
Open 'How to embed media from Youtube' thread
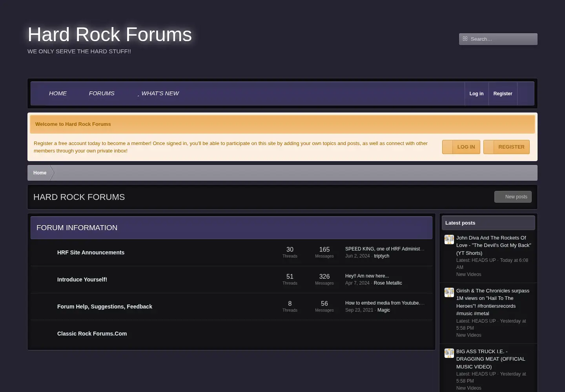tap(385, 303)
